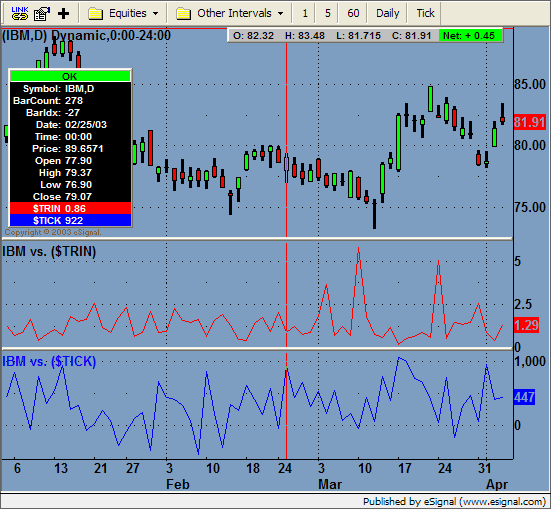The width and height of the screenshot is (551, 509).
Task: Click the Equities folder icon
Action: [95, 14]
